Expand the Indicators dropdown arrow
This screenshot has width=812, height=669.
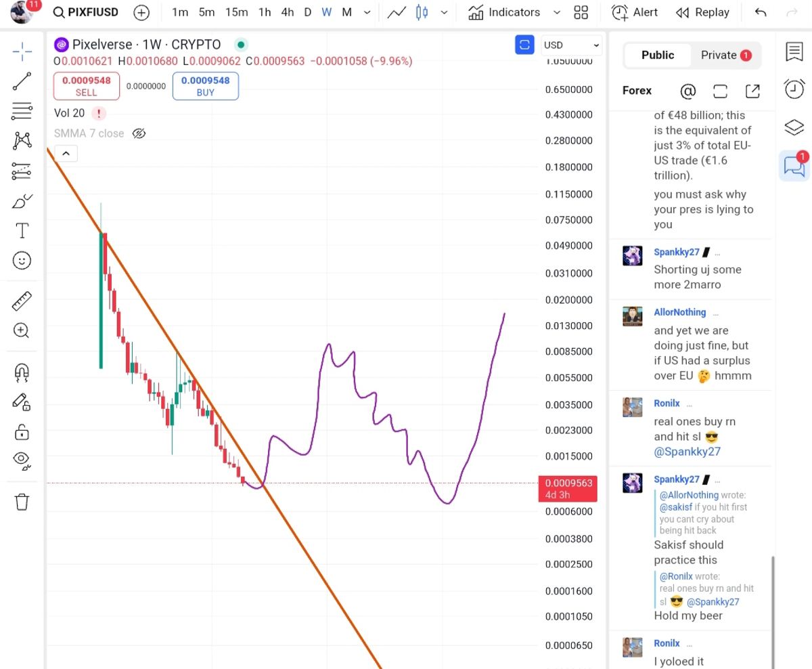(557, 12)
